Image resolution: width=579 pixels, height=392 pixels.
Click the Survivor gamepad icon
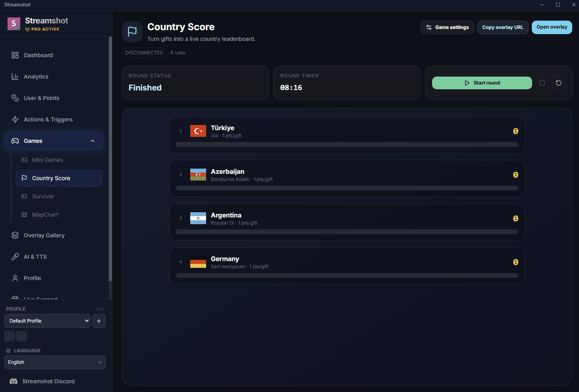(24, 196)
